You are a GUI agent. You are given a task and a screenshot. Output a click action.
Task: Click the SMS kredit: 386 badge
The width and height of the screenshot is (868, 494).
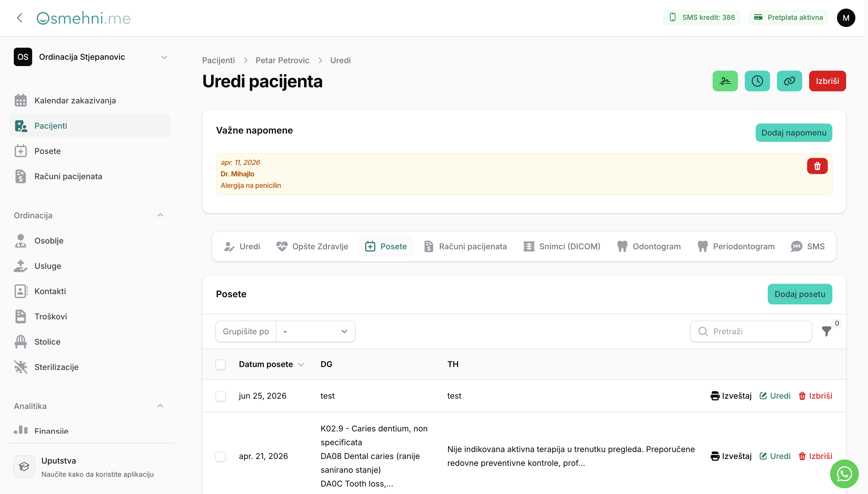[701, 17]
